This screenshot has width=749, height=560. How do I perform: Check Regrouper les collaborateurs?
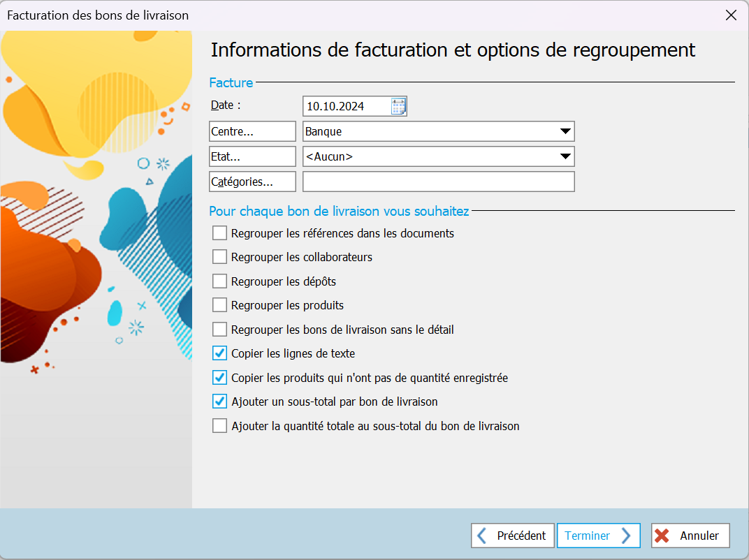tap(219, 257)
